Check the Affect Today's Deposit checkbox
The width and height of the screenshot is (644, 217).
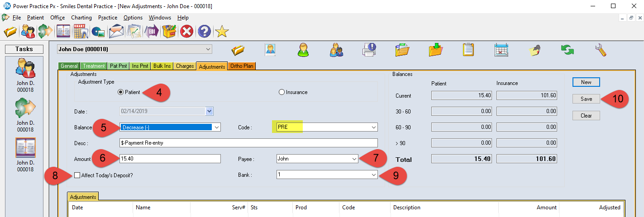pyautogui.click(x=77, y=175)
